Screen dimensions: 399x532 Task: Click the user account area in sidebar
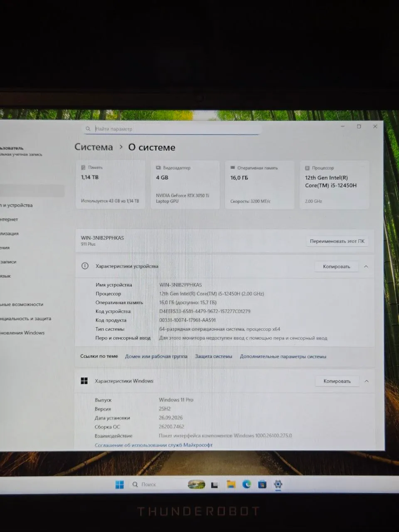21,151
